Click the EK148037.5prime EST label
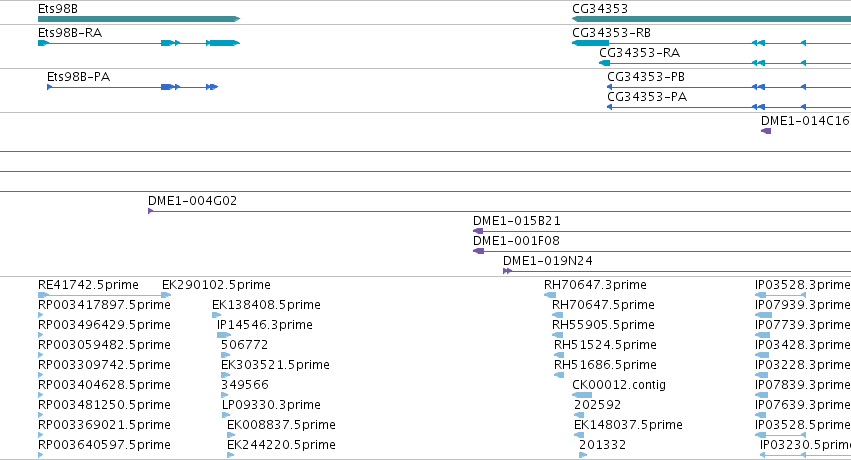851x460 pixels. coord(628,425)
